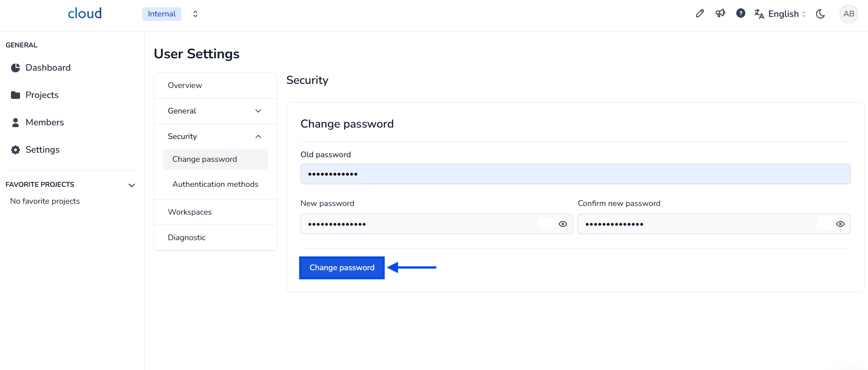
Task: Go to the Workspaces settings item
Action: coord(190,212)
